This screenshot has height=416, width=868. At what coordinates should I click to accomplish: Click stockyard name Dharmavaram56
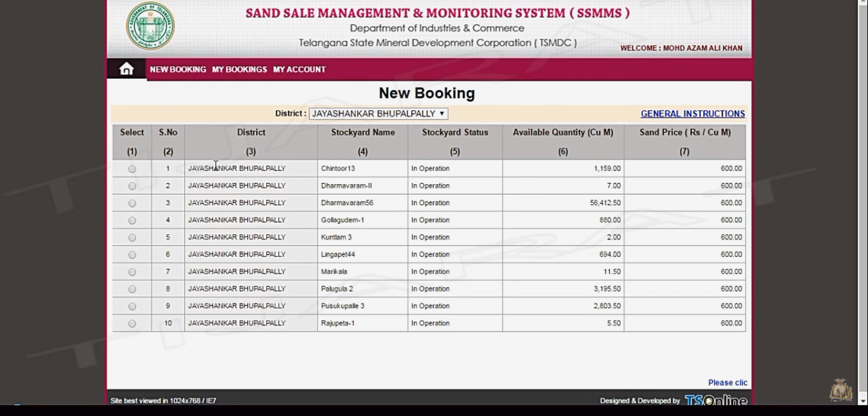[x=347, y=203]
